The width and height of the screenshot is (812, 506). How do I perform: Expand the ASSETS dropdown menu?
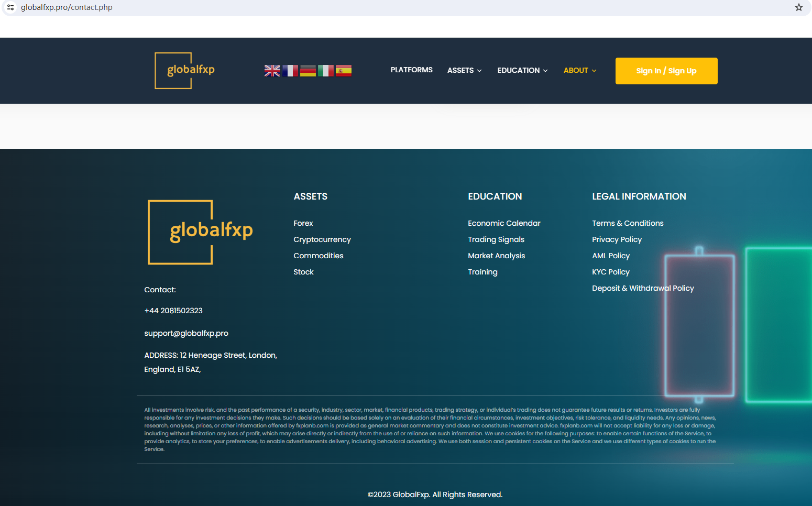[x=465, y=70]
